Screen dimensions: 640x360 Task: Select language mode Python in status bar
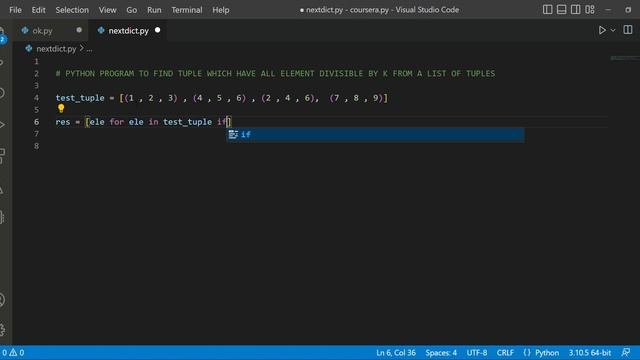547,353
